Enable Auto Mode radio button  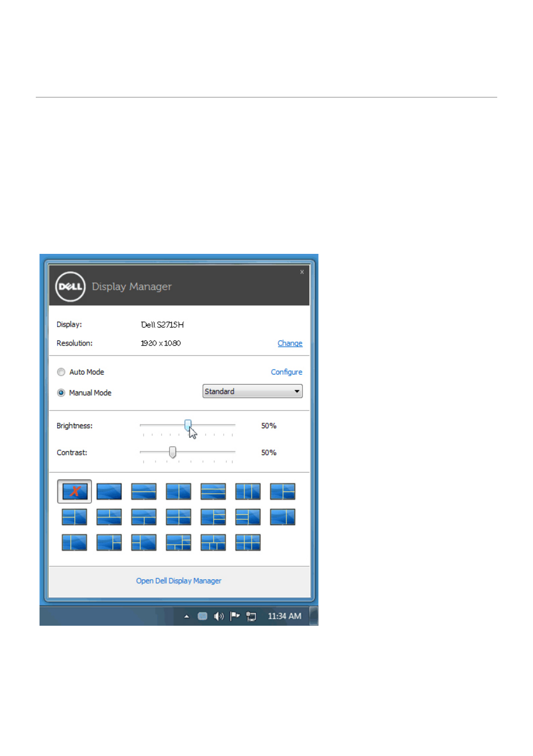point(61,372)
